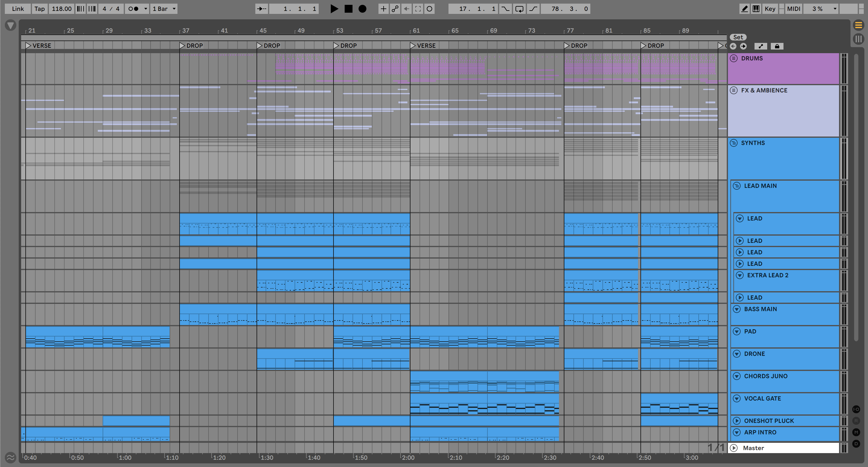The width and height of the screenshot is (868, 467).
Task: Switch to Session View using vertical bars icon
Action: point(858,39)
